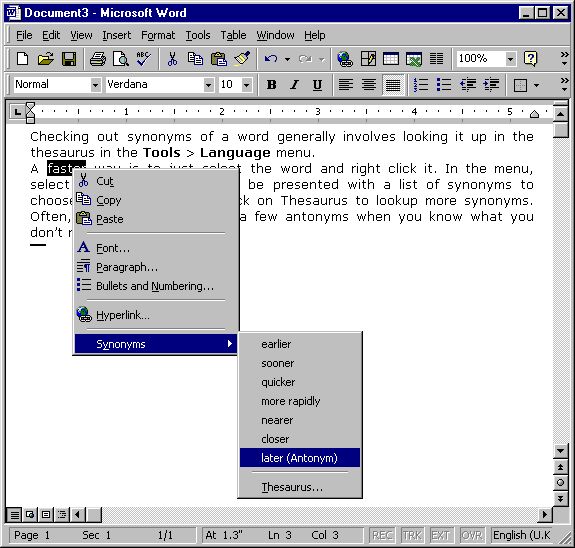Image resolution: width=575 pixels, height=548 pixels.
Task: Click vertical scrollbar down arrow
Action: click(560, 451)
